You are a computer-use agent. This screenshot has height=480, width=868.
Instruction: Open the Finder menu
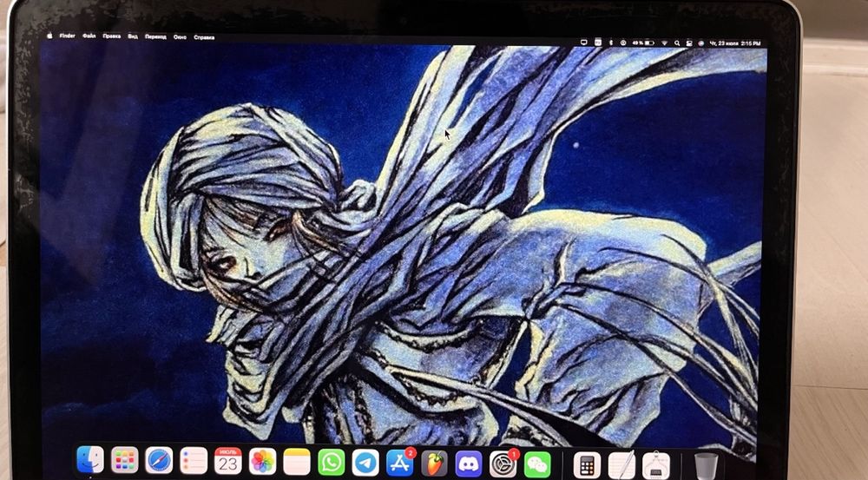tap(68, 36)
